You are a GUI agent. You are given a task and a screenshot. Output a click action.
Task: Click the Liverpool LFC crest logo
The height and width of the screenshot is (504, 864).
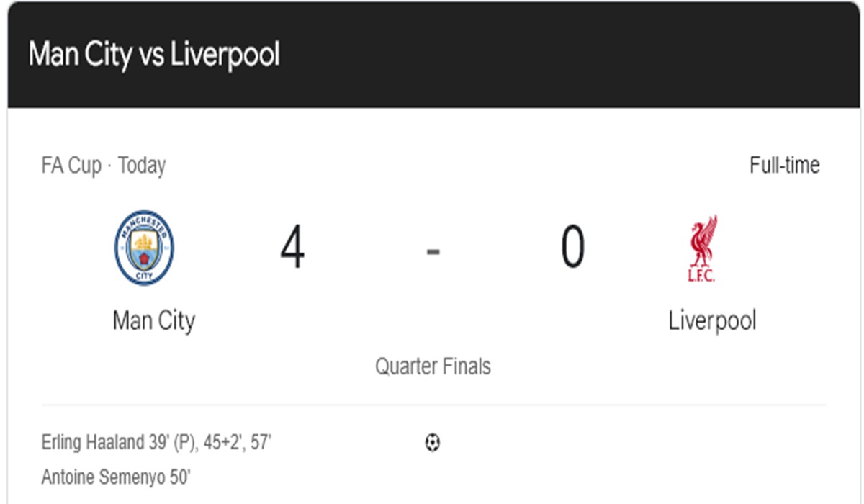(702, 248)
